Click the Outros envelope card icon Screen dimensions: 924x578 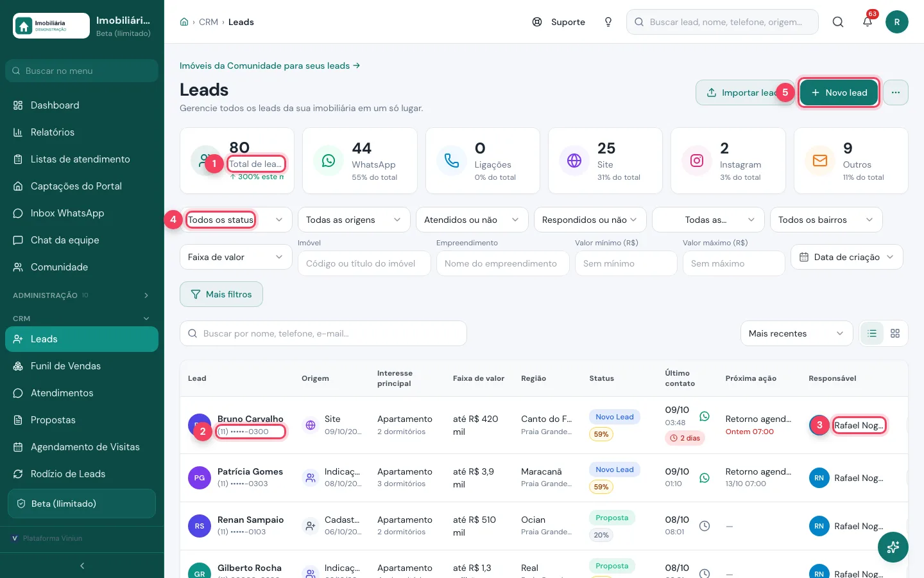point(820,161)
